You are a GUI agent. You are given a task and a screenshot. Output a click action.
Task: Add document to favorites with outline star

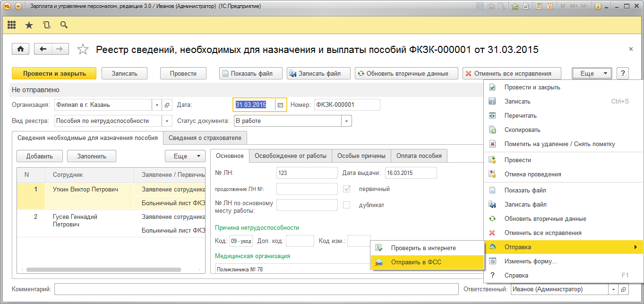coord(83,49)
